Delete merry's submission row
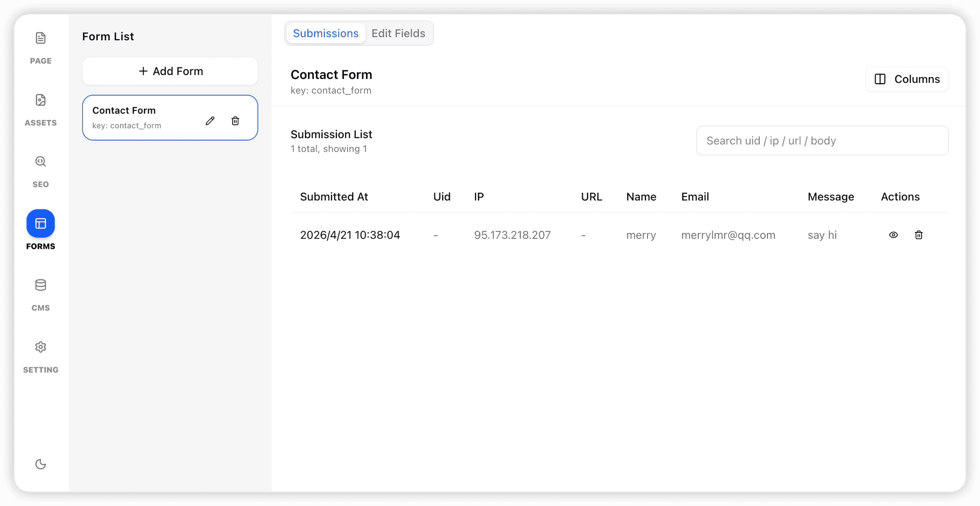 (918, 235)
